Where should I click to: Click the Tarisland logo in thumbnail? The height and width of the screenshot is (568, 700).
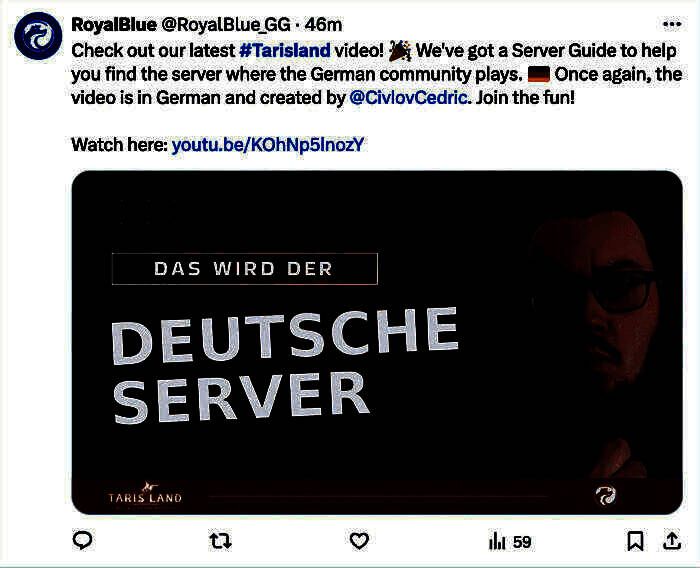coord(145,493)
